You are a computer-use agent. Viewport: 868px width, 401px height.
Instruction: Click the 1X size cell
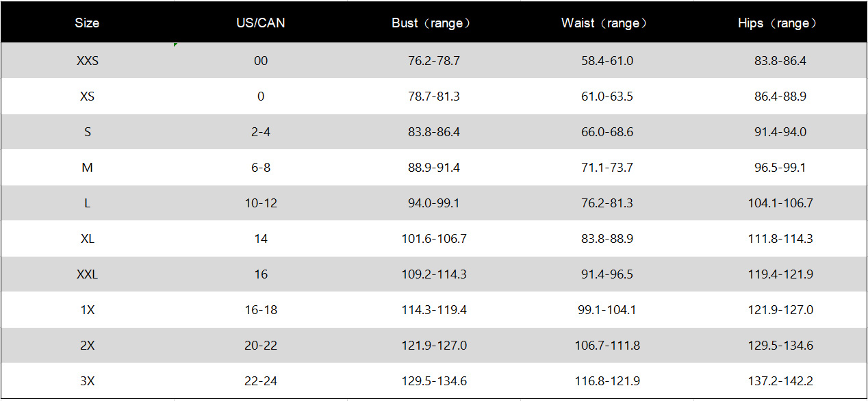click(88, 310)
